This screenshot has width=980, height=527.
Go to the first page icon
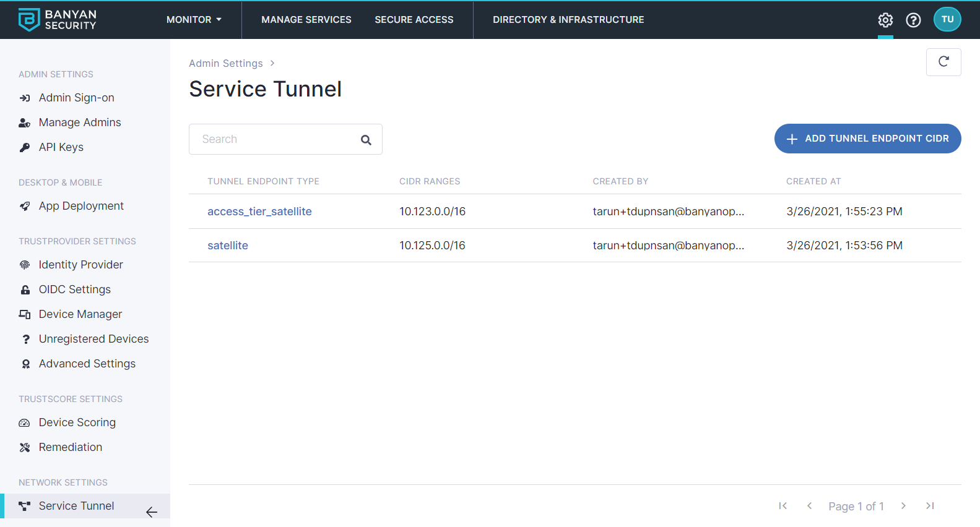783,506
